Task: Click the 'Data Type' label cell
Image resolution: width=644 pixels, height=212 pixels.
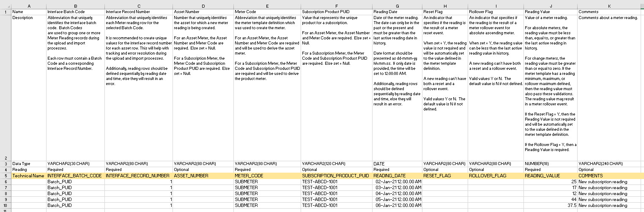Action: point(29,163)
